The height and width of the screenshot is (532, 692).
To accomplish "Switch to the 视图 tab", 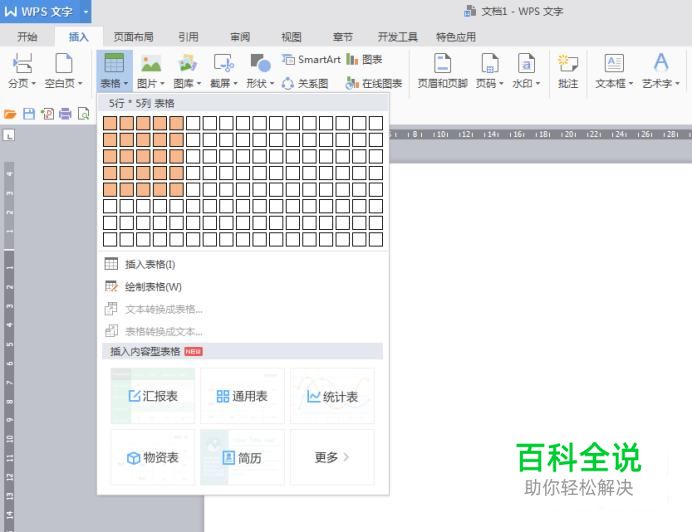I will tap(291, 37).
